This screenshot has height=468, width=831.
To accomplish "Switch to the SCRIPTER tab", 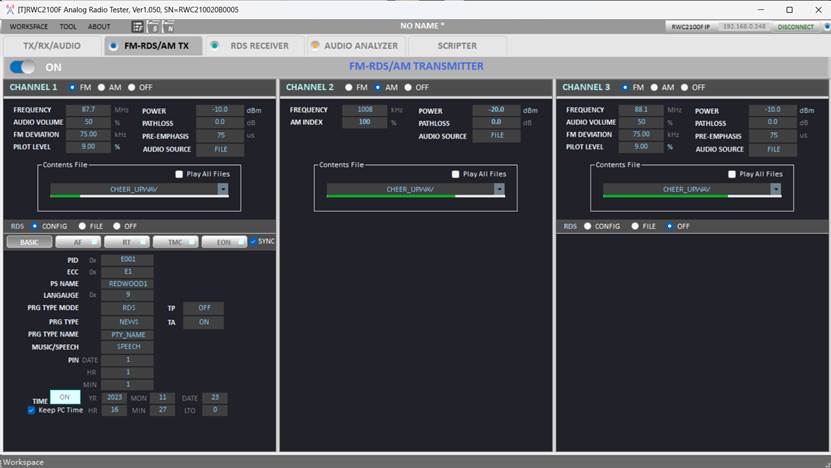I will (x=457, y=46).
